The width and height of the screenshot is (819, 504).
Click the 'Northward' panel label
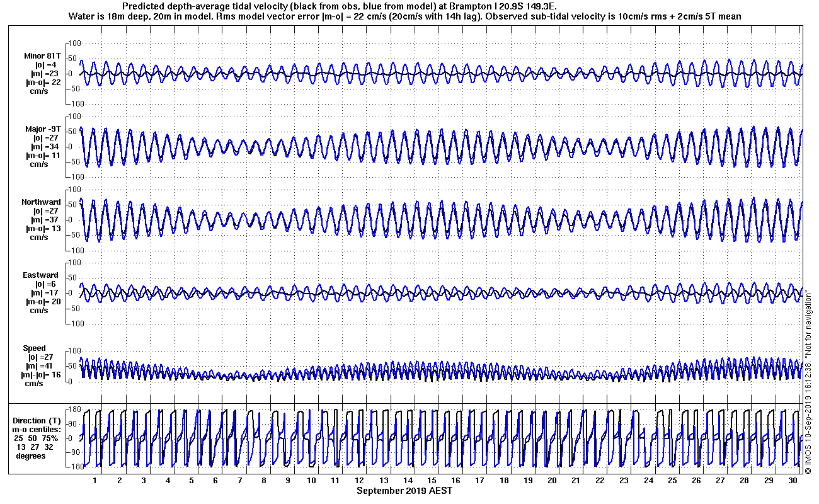pos(41,202)
